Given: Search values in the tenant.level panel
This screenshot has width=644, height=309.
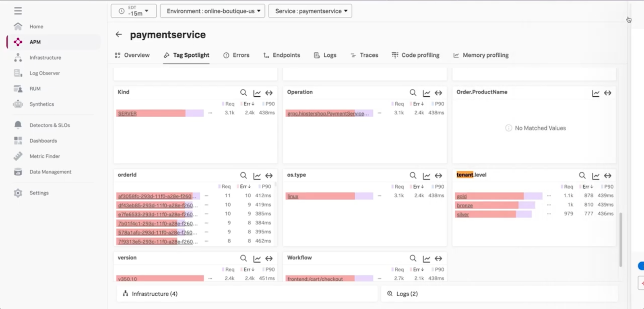Looking at the screenshot, I should coord(582,175).
